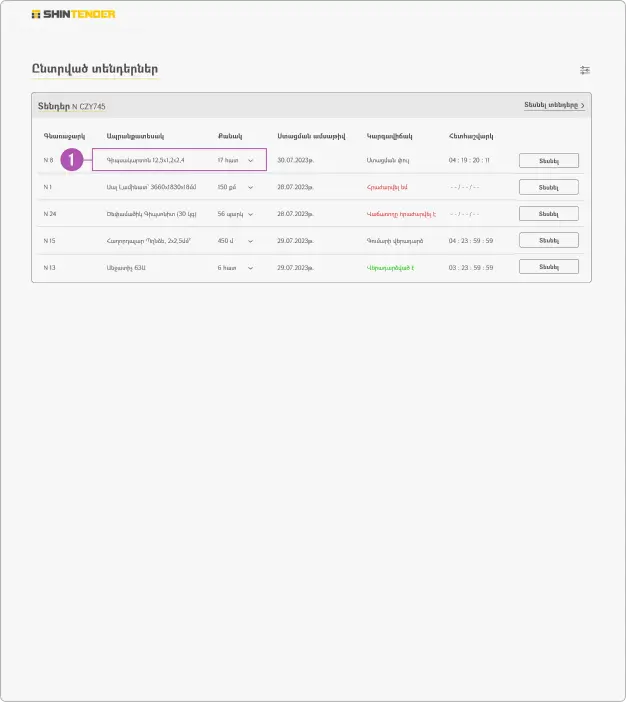Click the green status text in row N 13
The image size is (626, 702).
389,267
